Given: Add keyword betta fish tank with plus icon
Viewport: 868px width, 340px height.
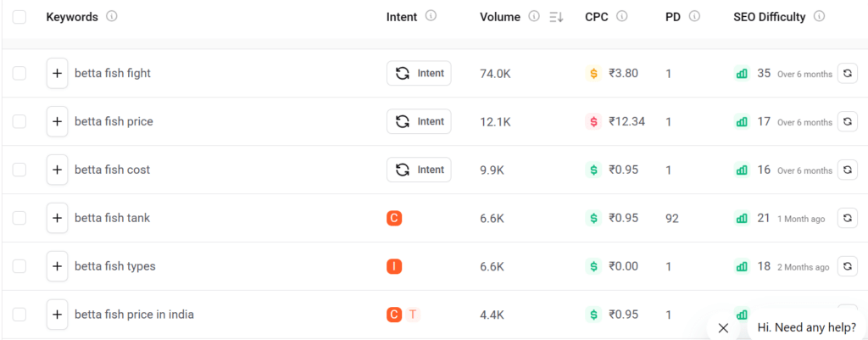Looking at the screenshot, I should point(57,218).
